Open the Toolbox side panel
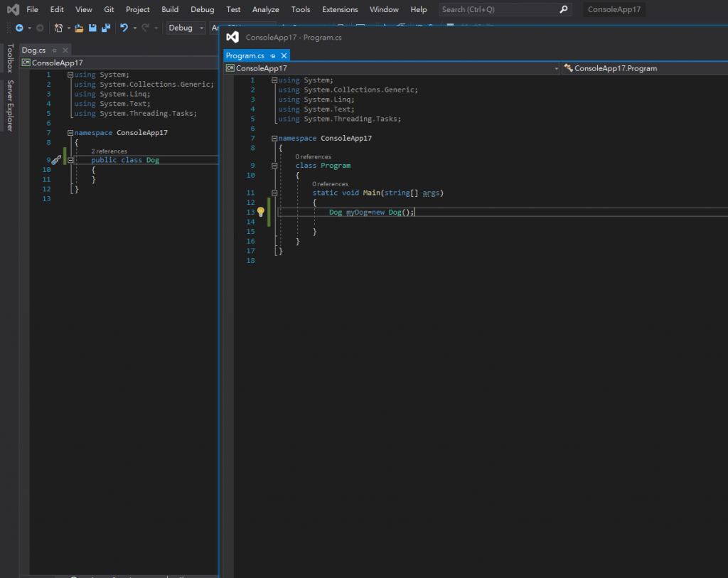The height and width of the screenshot is (578, 728). click(10, 58)
